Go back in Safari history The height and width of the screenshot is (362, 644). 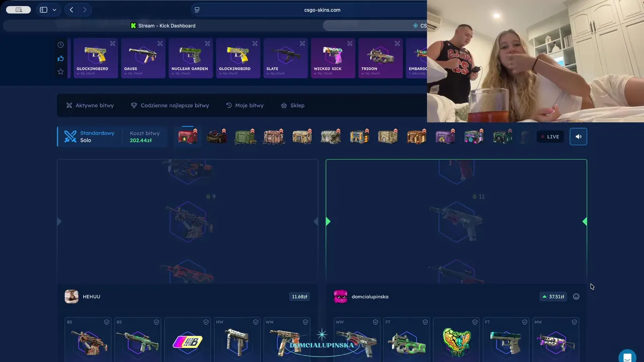[x=71, y=10]
